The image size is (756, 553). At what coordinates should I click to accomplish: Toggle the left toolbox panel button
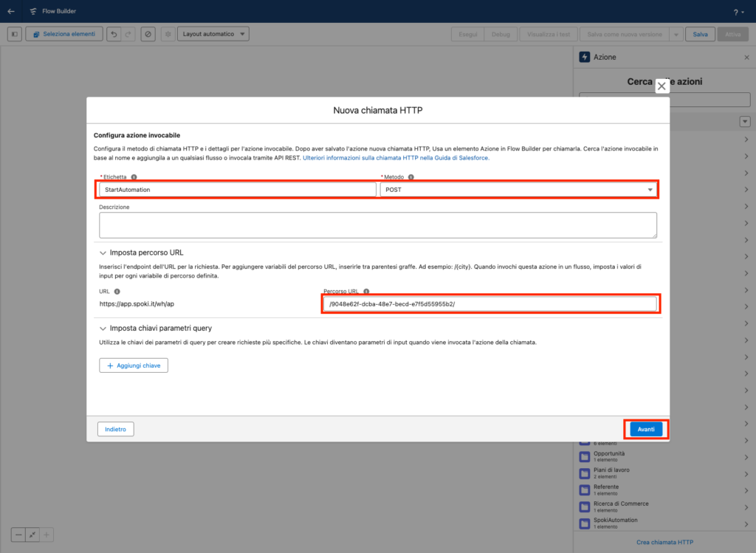click(x=15, y=34)
